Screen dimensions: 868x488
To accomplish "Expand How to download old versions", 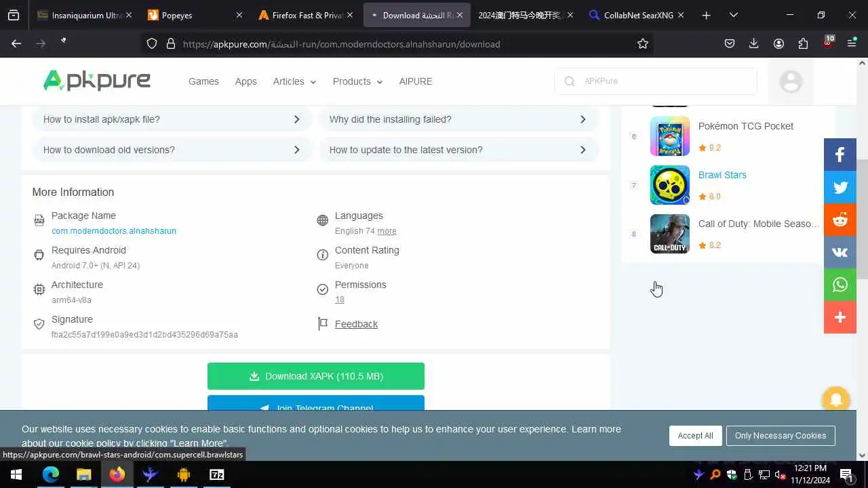I will [x=172, y=150].
